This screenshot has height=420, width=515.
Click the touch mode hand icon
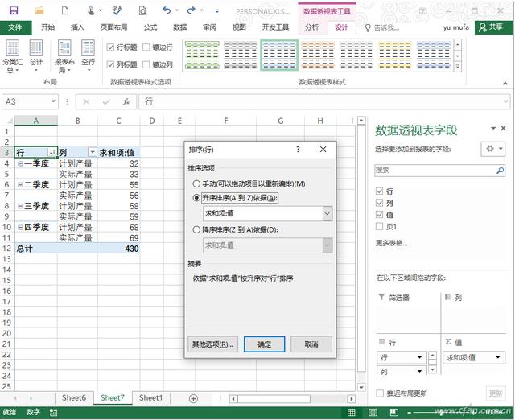coord(91,10)
